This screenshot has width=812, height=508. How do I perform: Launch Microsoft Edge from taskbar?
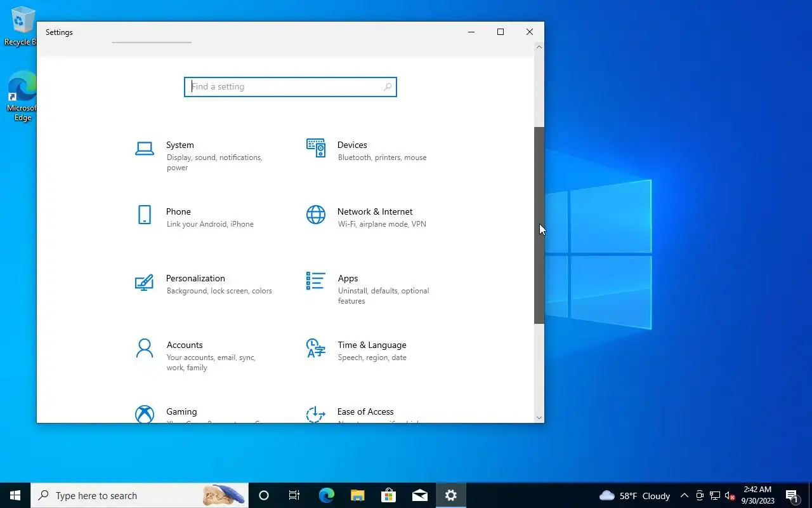[x=326, y=495]
